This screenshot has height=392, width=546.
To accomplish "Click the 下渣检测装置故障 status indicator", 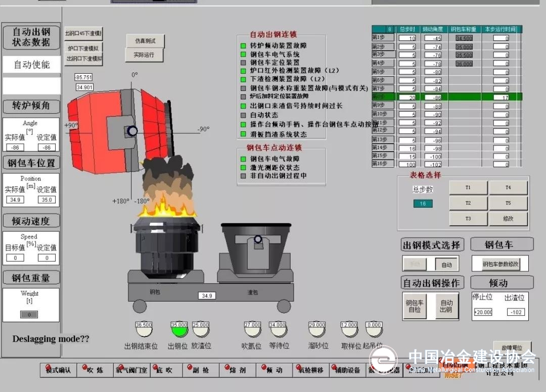I will (x=243, y=79).
